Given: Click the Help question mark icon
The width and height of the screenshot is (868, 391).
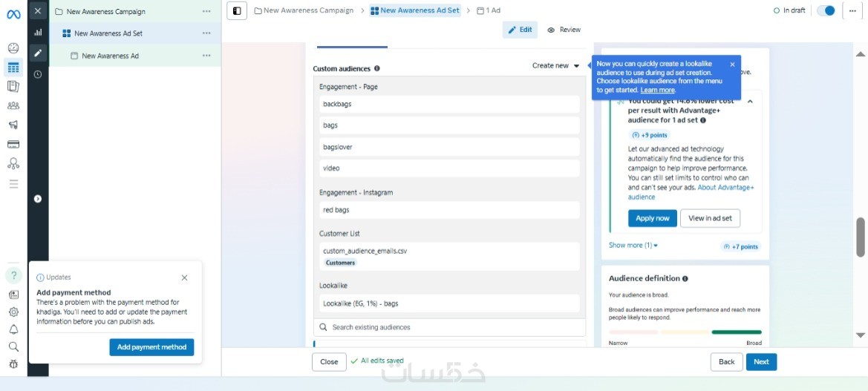Looking at the screenshot, I should click(x=14, y=275).
